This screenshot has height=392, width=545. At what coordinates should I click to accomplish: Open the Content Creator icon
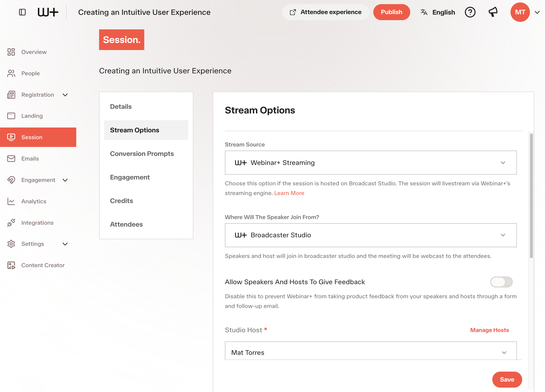[11, 265]
